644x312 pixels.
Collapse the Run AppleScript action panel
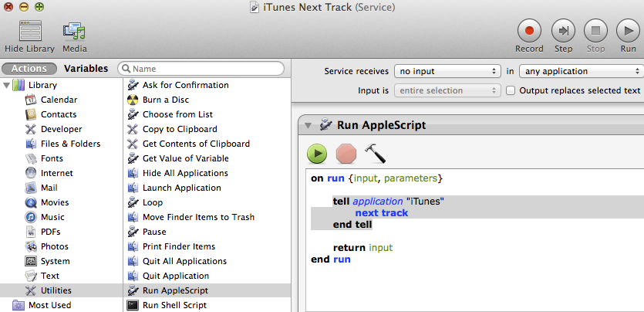tap(308, 125)
